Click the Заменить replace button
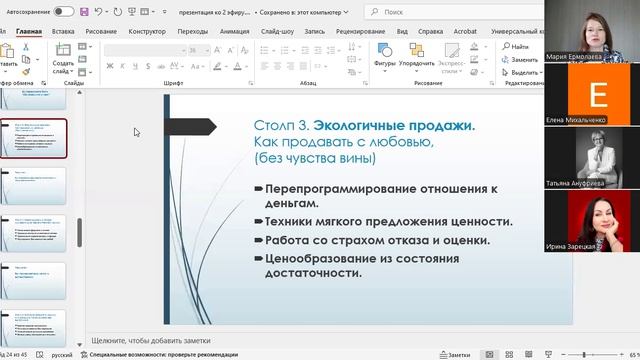 [520, 60]
